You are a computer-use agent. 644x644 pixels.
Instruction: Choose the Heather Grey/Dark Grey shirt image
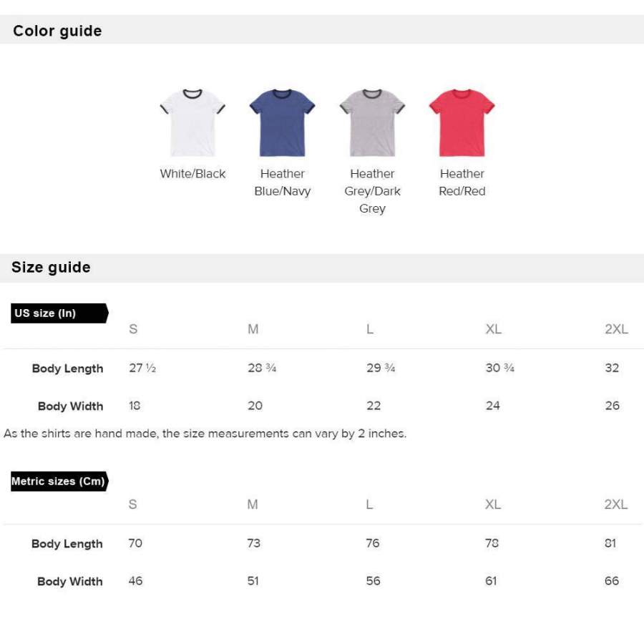[372, 122]
